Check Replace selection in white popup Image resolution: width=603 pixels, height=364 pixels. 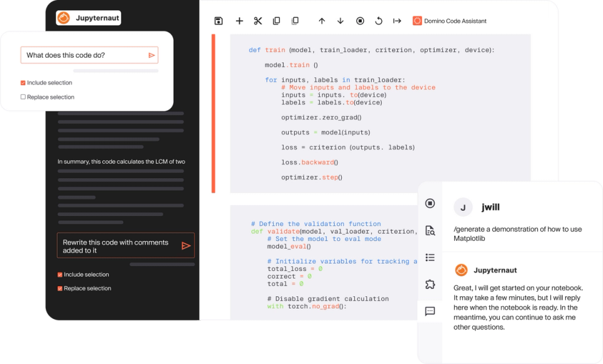[x=23, y=97]
